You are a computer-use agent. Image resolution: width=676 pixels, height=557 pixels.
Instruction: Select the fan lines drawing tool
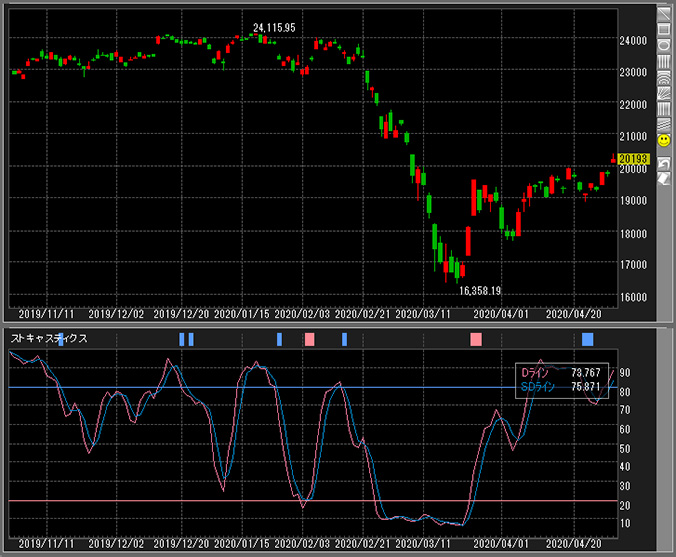pyautogui.click(x=664, y=93)
